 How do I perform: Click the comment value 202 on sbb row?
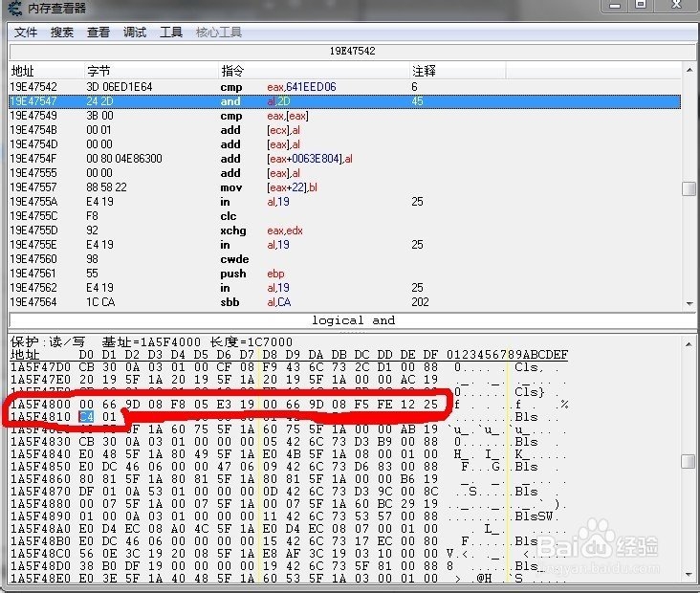coord(420,302)
